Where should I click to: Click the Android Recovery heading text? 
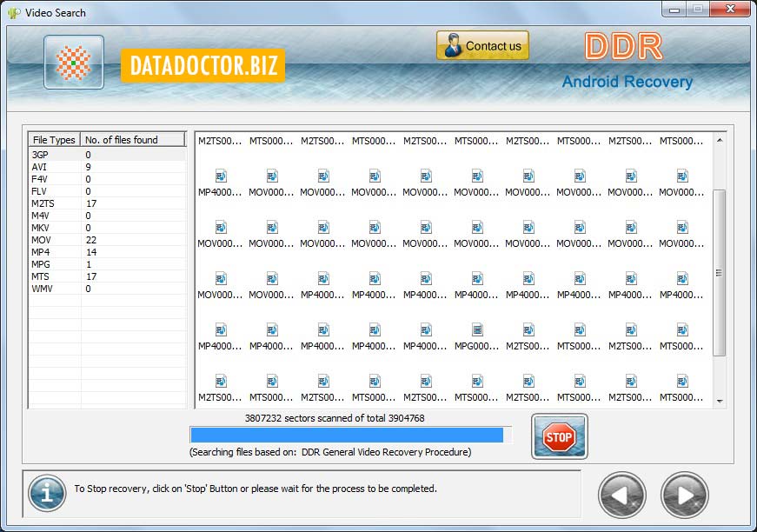[628, 82]
